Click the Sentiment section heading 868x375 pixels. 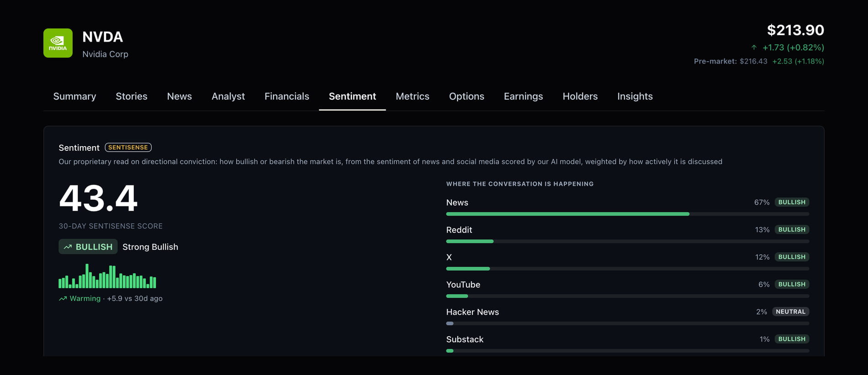pos(79,148)
